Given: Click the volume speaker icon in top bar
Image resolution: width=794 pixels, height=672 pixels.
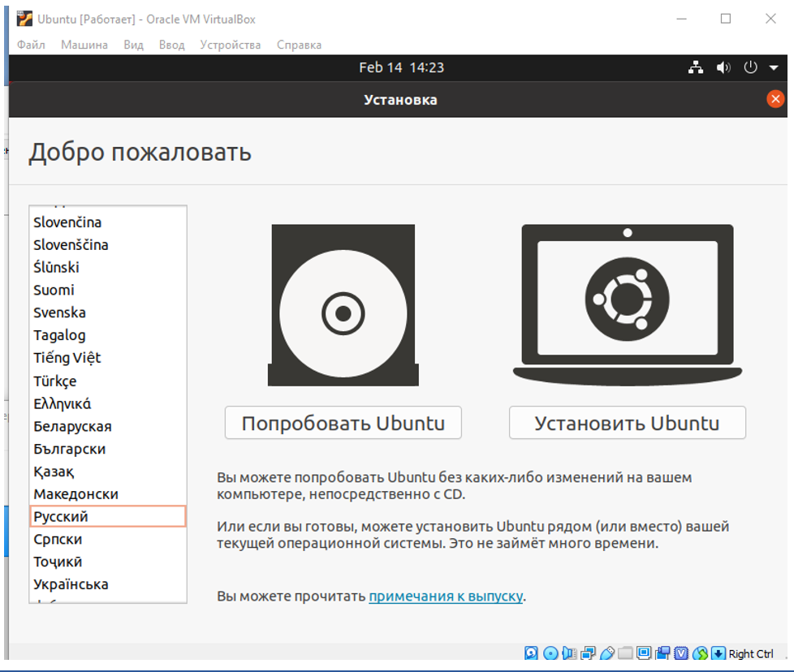Looking at the screenshot, I should (x=723, y=67).
